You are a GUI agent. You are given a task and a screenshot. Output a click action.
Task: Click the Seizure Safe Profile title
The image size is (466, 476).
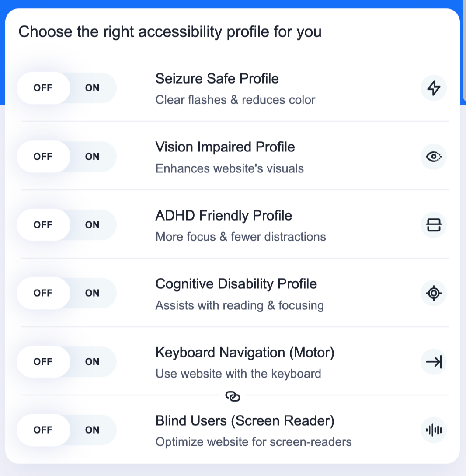(217, 79)
